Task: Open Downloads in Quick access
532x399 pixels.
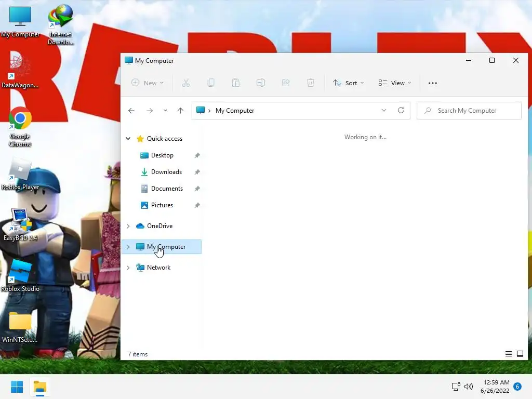Action: click(x=166, y=171)
